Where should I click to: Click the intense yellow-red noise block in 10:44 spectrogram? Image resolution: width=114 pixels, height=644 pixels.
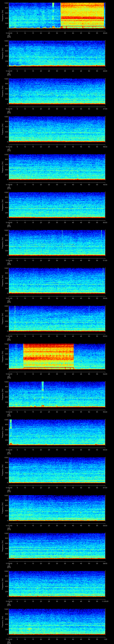82,16
